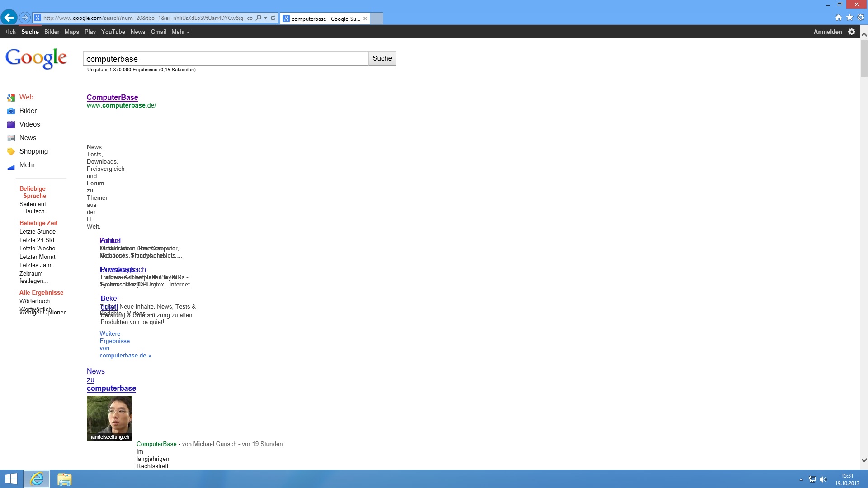Click the Web search type icon
This screenshot has height=488, width=868.
pos(11,98)
